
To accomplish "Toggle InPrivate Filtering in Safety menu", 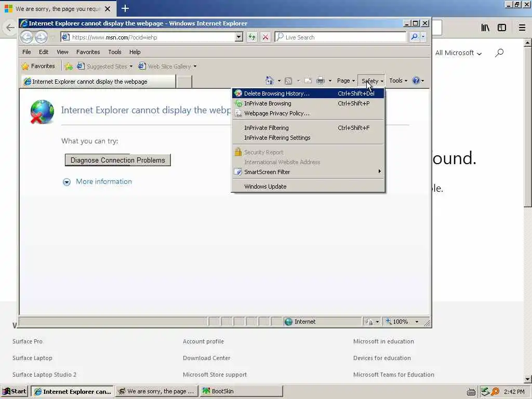I will coord(308,128).
